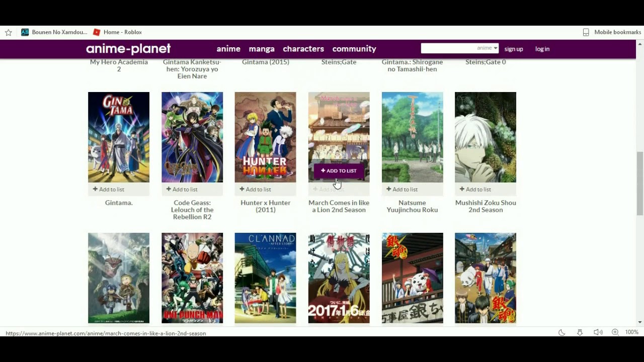Open the Code Geass R2 poster

tap(192, 137)
